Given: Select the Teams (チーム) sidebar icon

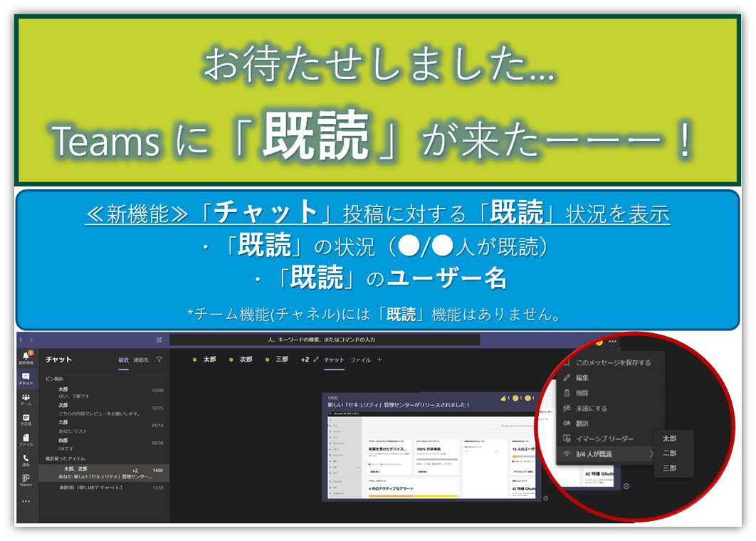Looking at the screenshot, I should tap(26, 399).
